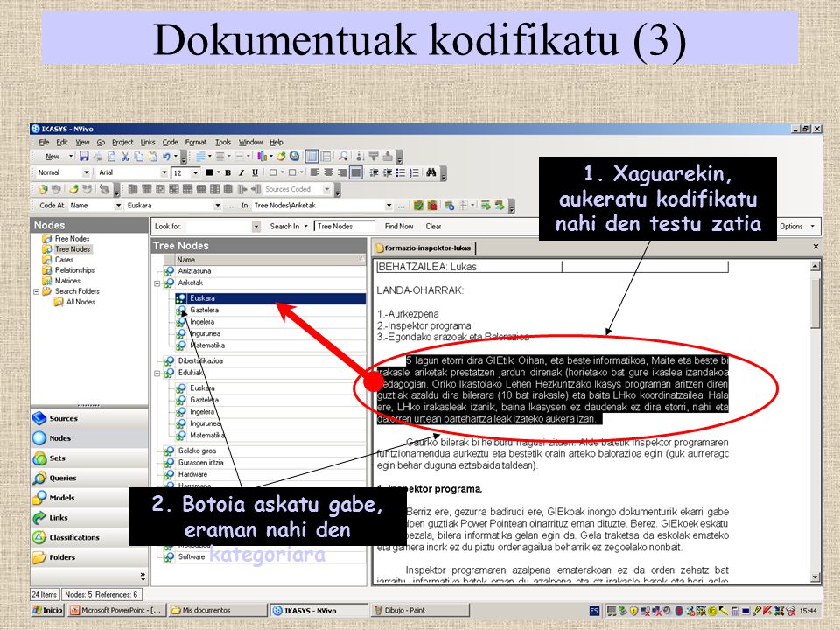This screenshot has width=840, height=630.
Task: Switch to the formazio-inspektor-lukas tab
Action: [423, 248]
